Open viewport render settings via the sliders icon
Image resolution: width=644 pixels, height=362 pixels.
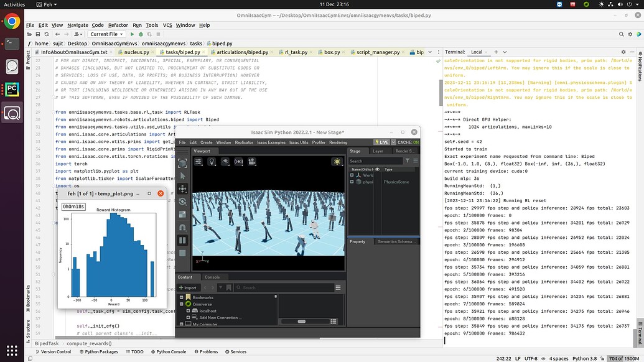[x=198, y=162]
